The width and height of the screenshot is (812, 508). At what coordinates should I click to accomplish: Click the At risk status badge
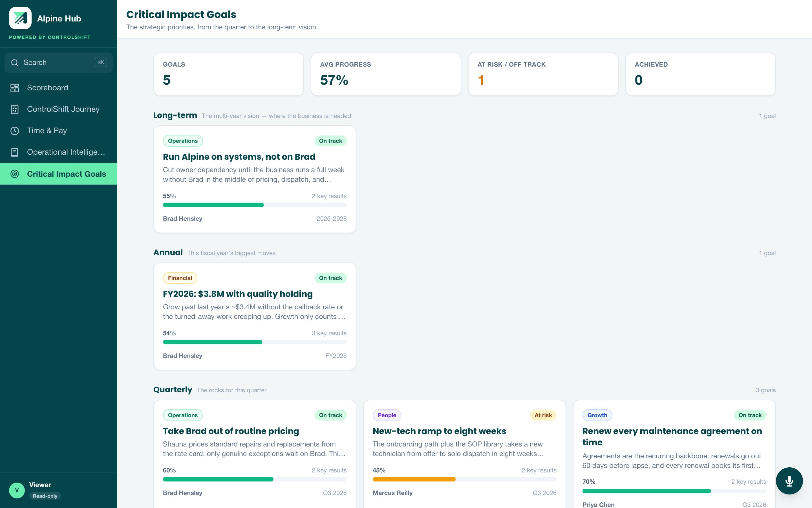click(x=543, y=415)
